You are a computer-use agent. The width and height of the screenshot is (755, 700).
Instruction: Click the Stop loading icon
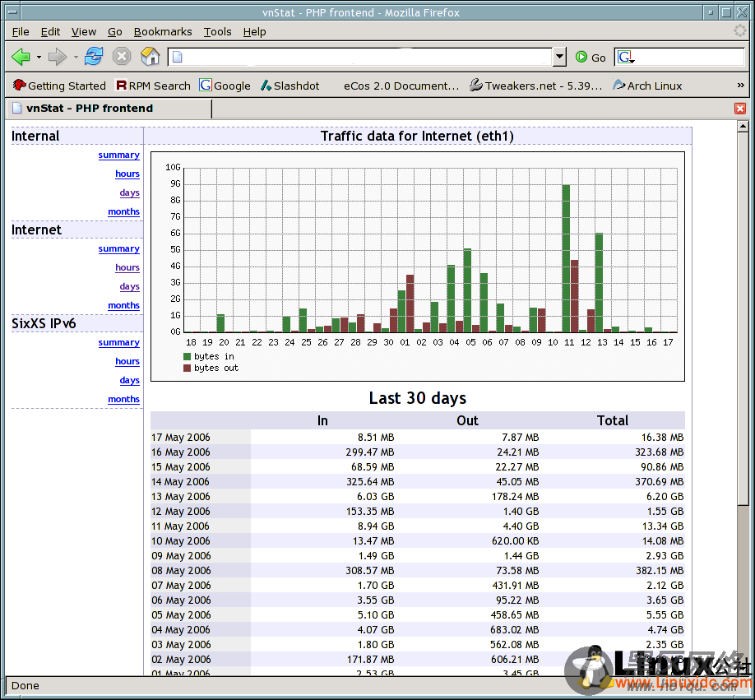[122, 56]
